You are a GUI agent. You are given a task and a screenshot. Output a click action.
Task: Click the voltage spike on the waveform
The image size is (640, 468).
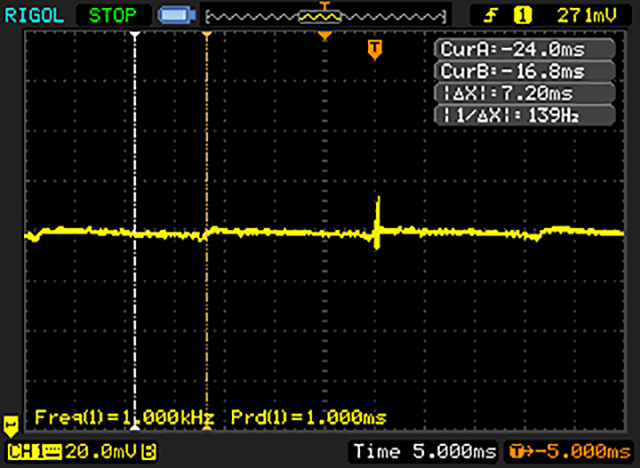378,222
